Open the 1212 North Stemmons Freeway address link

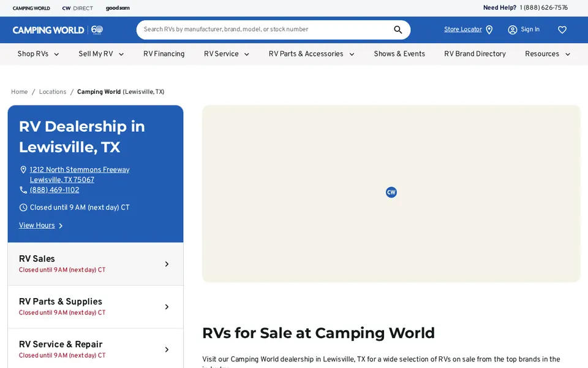point(80,175)
